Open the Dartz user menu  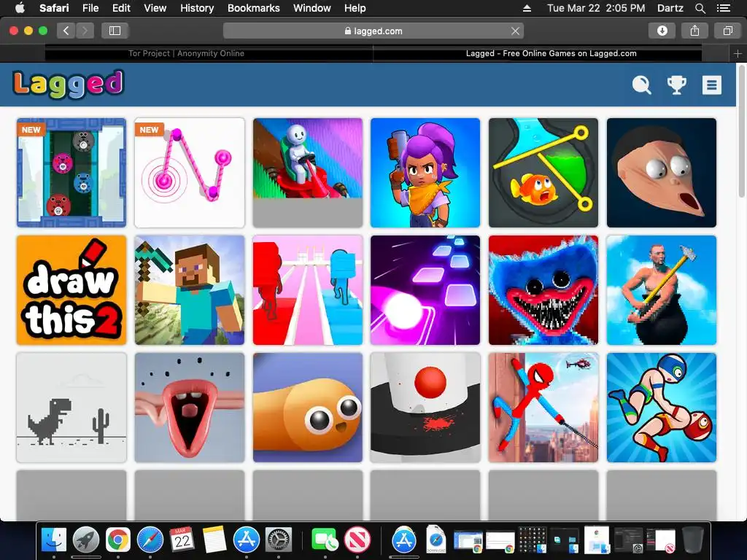coord(670,8)
